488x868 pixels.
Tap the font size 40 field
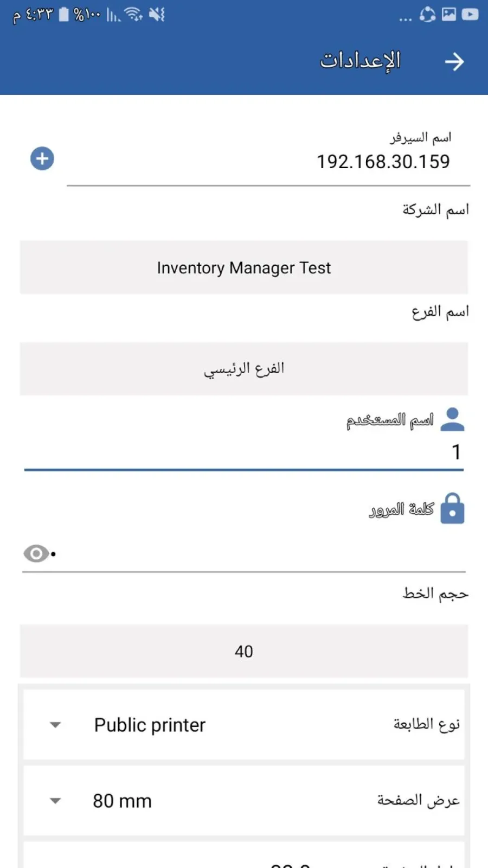click(x=244, y=651)
